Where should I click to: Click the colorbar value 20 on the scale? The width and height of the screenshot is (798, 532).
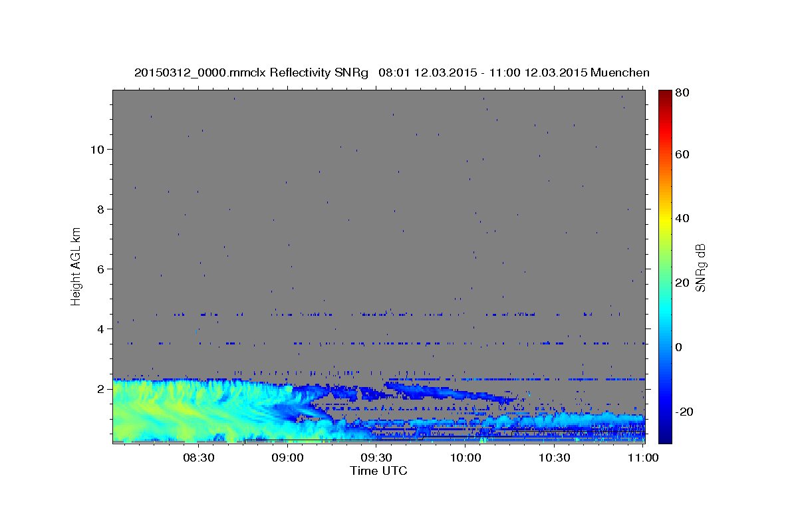click(683, 283)
